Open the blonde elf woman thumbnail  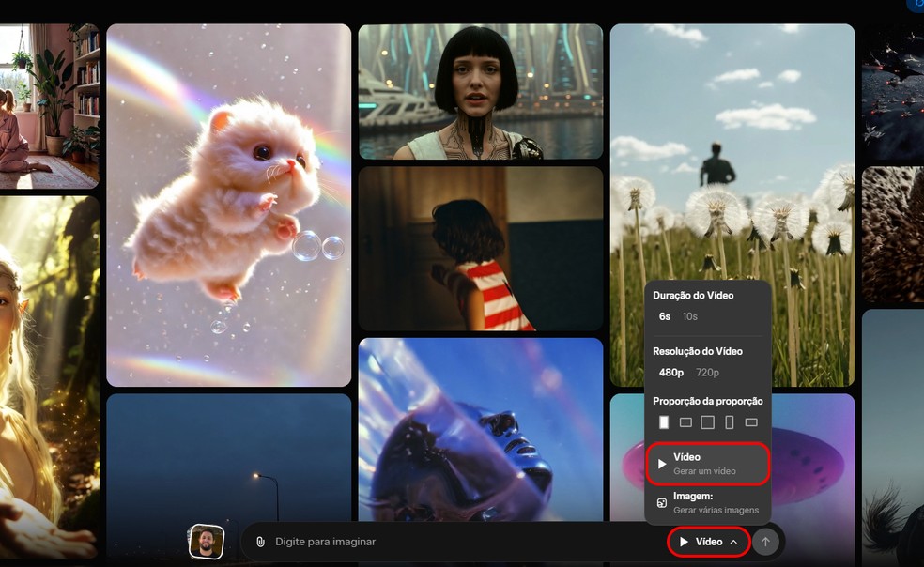(50, 377)
